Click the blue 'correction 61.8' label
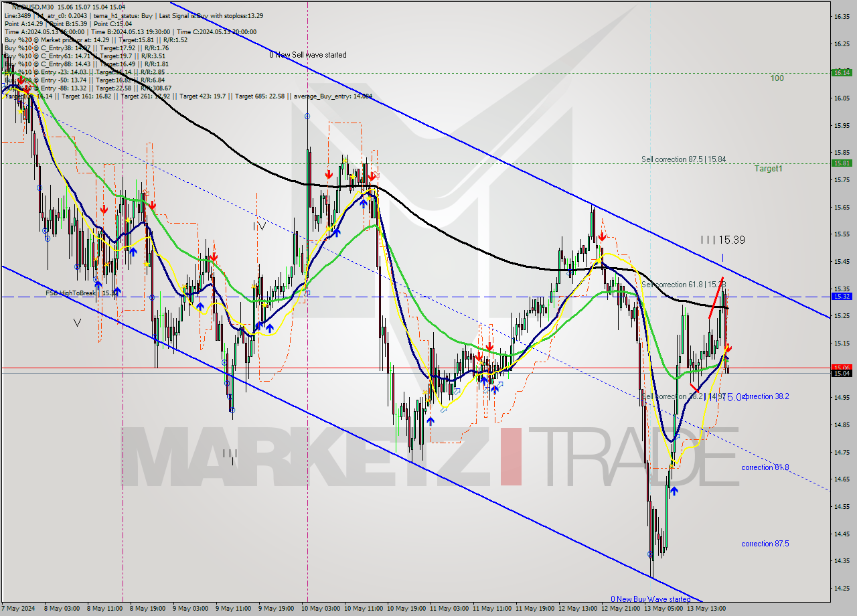 [765, 467]
